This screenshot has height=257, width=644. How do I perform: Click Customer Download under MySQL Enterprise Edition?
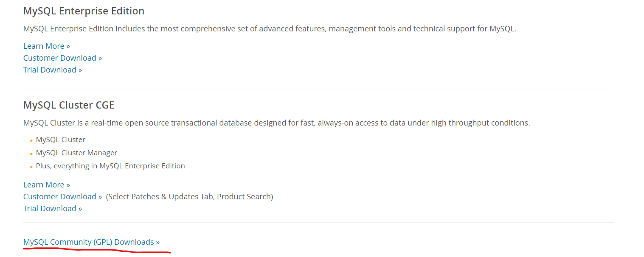pos(62,58)
